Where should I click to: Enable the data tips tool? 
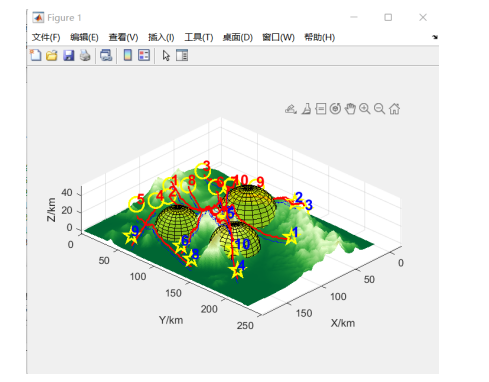coord(321,109)
